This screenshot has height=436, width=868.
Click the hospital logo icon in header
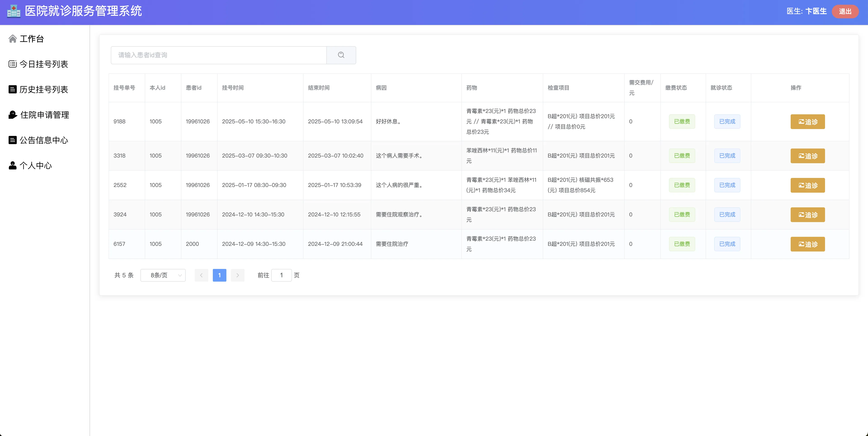coord(14,11)
